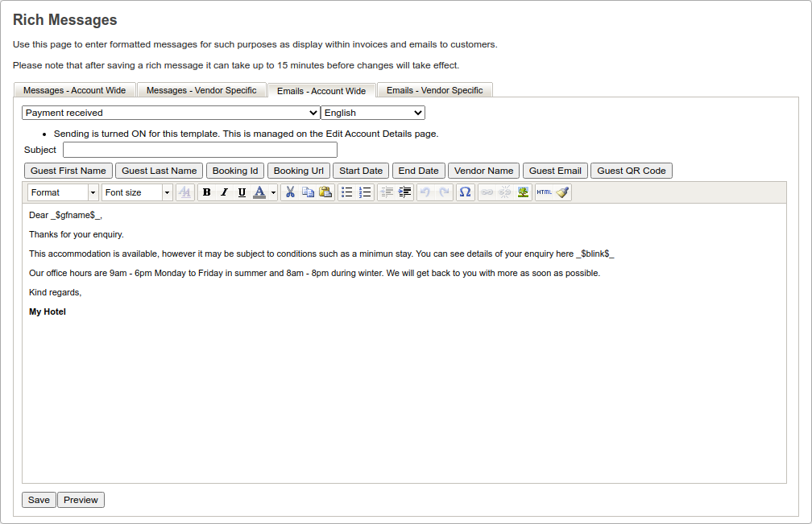Switch to Emails - Vendor Specific tab
This screenshot has height=524, width=812.
[x=434, y=90]
